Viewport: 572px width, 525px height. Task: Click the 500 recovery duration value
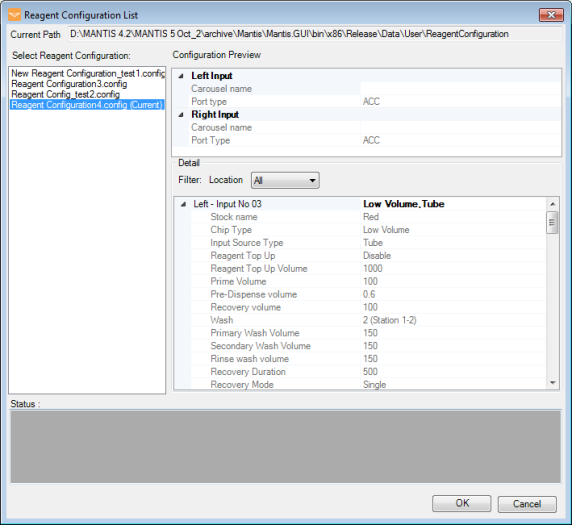[x=370, y=372]
